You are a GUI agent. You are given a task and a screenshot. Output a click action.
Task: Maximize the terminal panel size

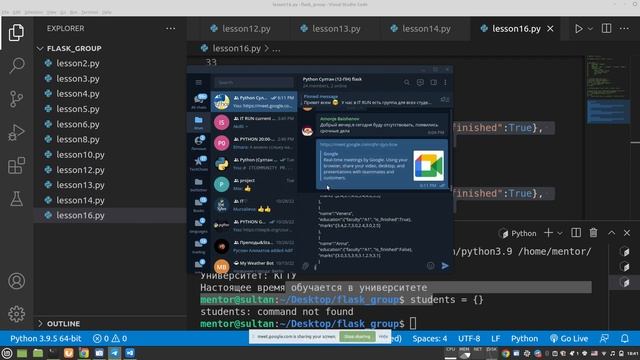pos(611,233)
